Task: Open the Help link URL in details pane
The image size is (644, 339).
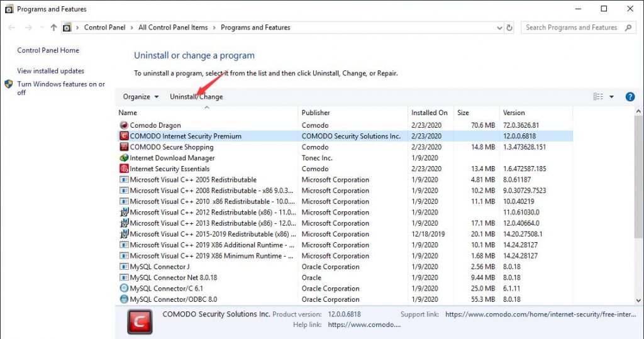Action: click(364, 325)
